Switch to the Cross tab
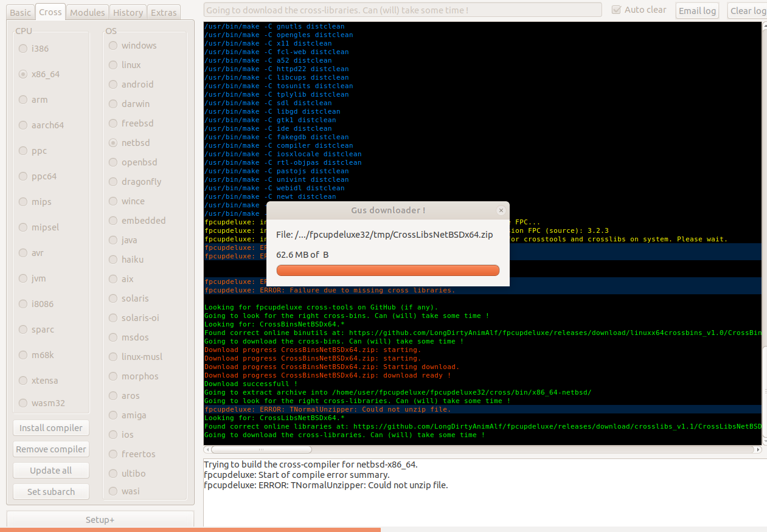 pyautogui.click(x=50, y=12)
